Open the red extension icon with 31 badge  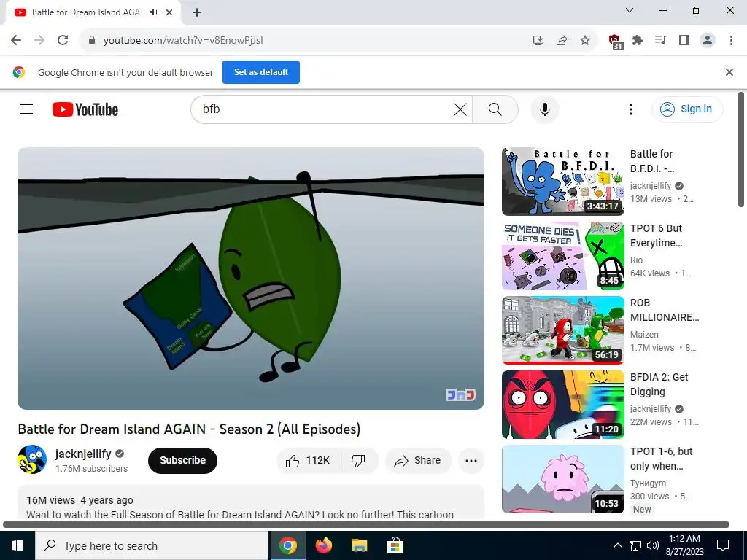point(615,42)
